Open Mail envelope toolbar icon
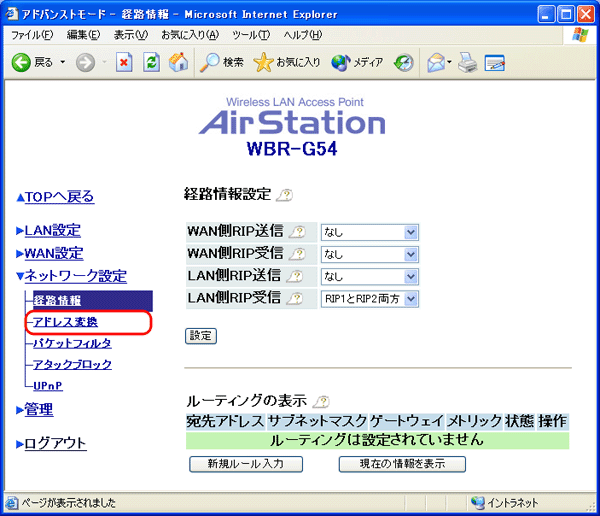This screenshot has height=516, width=600. 436,62
